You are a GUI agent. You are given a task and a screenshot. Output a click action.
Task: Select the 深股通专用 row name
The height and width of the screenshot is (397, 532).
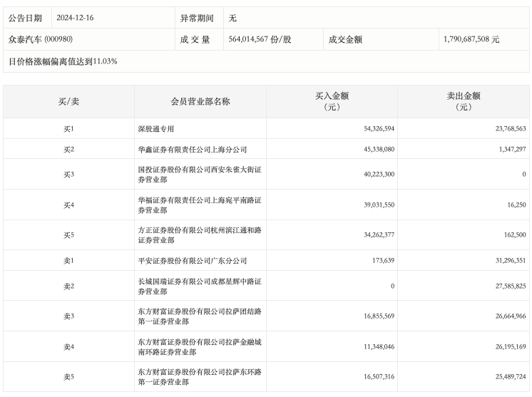pos(156,129)
